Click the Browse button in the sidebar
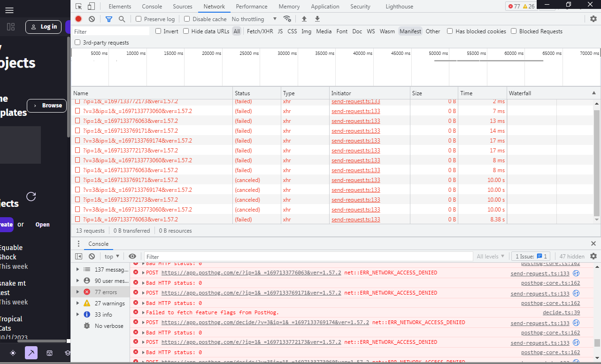Screen dimensions: 601x364 [x=46, y=106]
